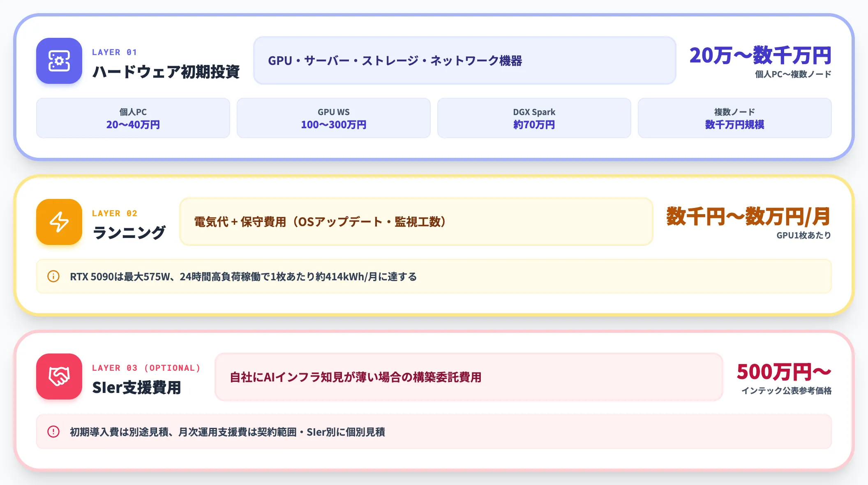This screenshot has width=868, height=485.
Task: Click the 初期導入費は別途見積 note text
Action: pos(227,432)
